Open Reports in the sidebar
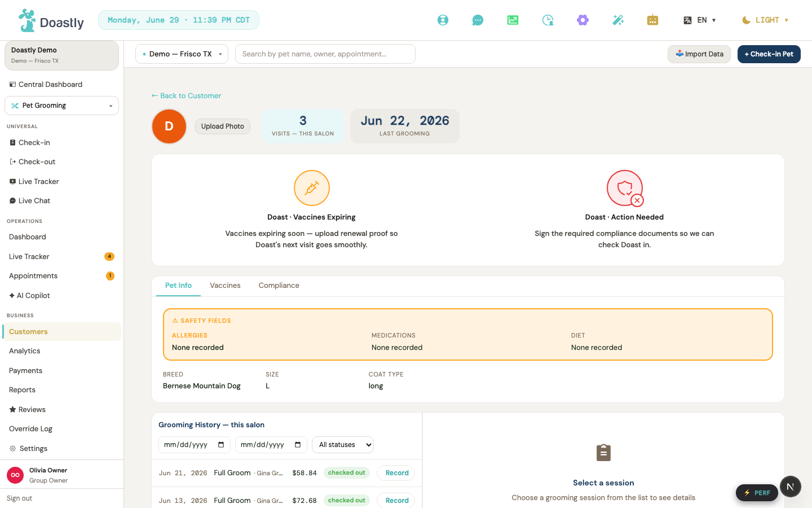This screenshot has width=812, height=508. click(x=61, y=390)
